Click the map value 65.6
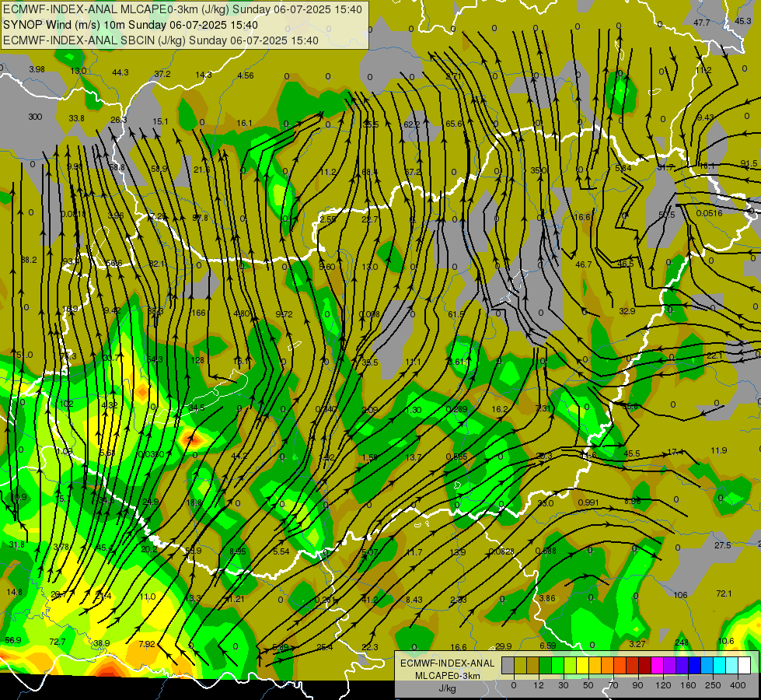This screenshot has width=761, height=700. pos(454,124)
